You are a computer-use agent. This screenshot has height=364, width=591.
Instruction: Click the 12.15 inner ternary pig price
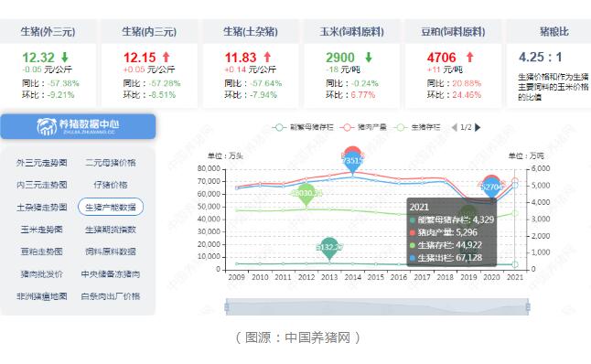point(139,58)
